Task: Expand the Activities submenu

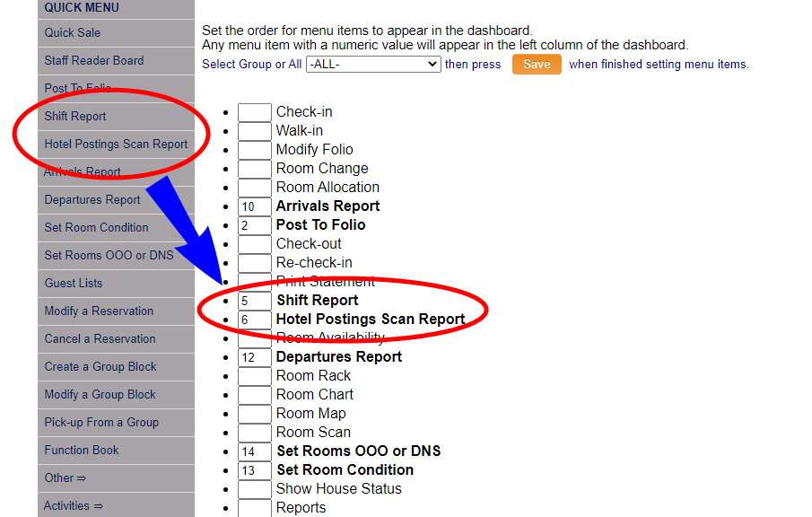Action: click(74, 506)
